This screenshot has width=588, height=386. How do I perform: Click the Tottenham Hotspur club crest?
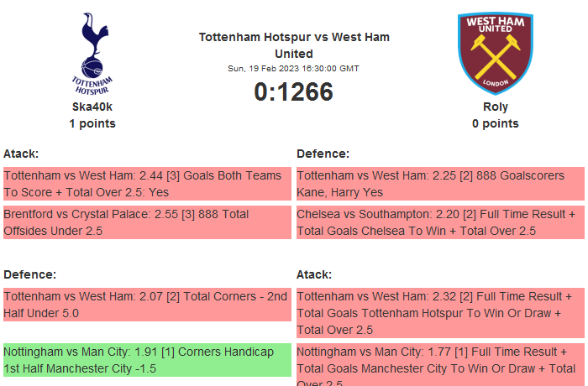tap(92, 52)
